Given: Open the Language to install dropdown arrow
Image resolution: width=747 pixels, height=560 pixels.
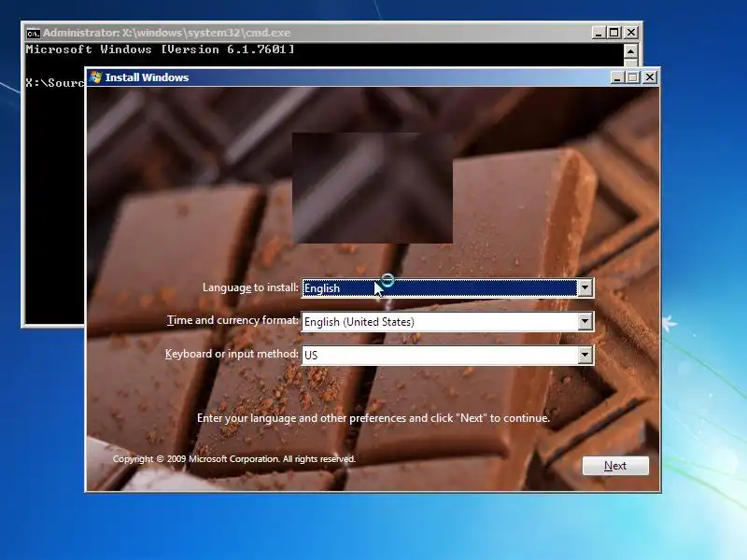Looking at the screenshot, I should [585, 287].
